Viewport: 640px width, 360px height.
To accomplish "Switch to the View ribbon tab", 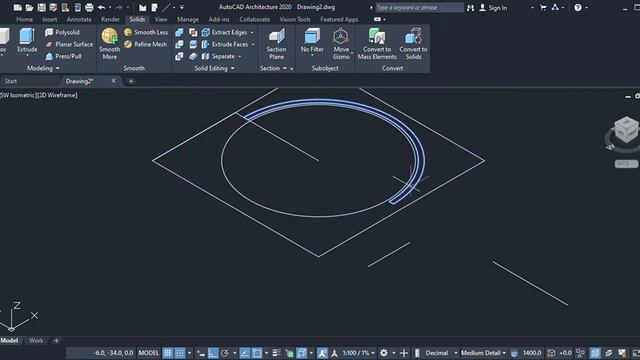I will [x=161, y=19].
